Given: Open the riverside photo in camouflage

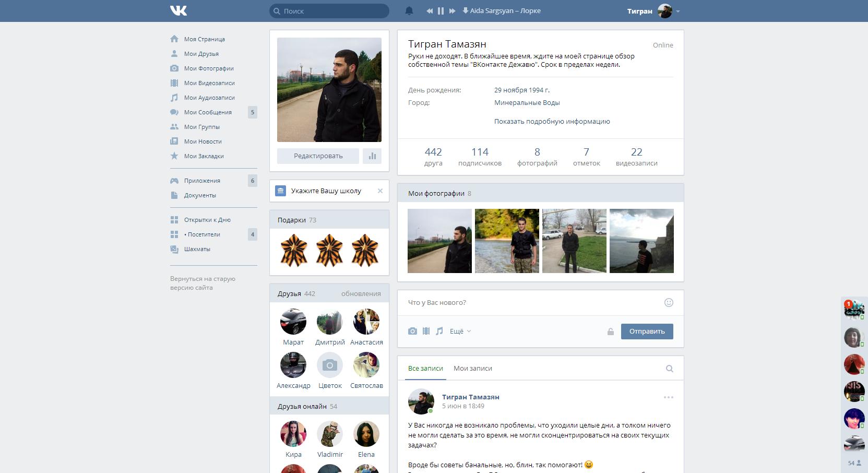Looking at the screenshot, I should [x=507, y=241].
